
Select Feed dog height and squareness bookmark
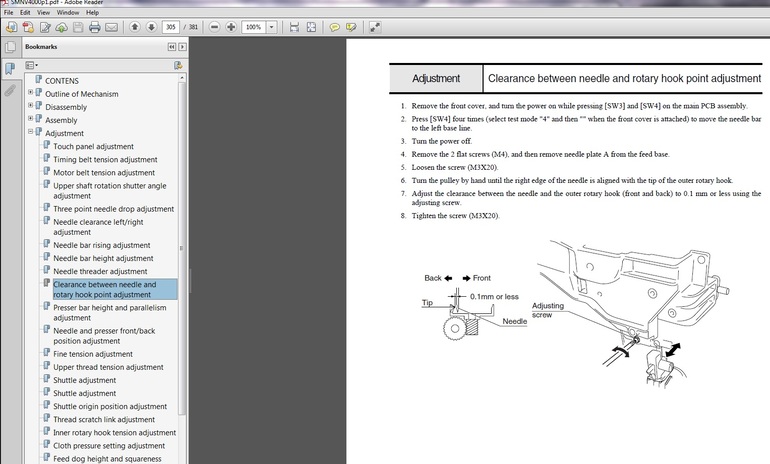[x=107, y=459]
